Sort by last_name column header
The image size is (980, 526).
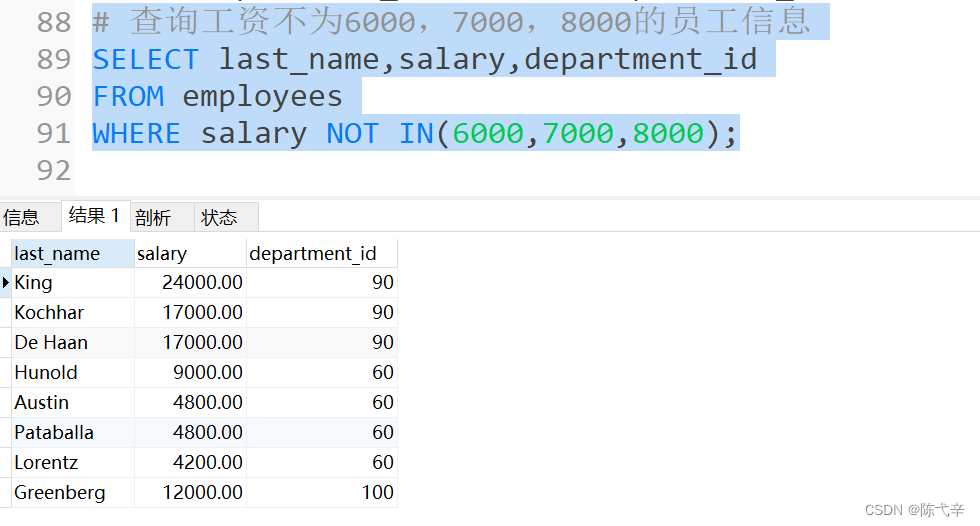click(72, 254)
